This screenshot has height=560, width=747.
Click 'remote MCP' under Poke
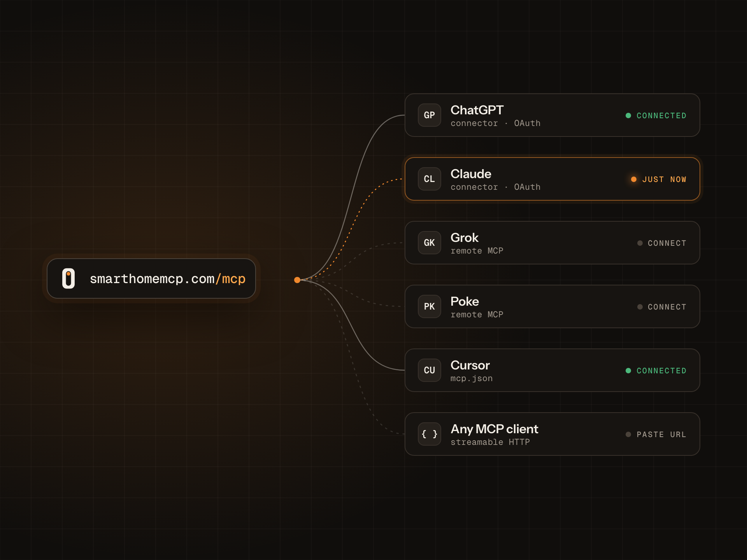click(x=477, y=315)
